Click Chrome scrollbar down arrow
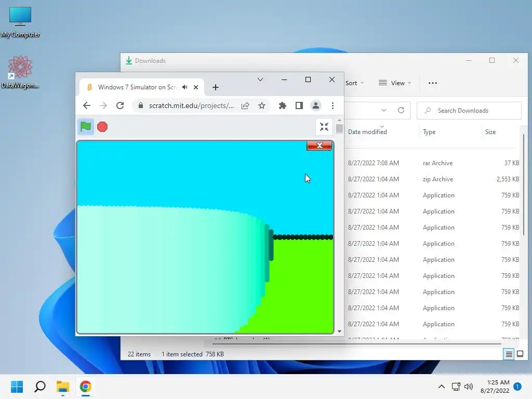 (x=339, y=331)
